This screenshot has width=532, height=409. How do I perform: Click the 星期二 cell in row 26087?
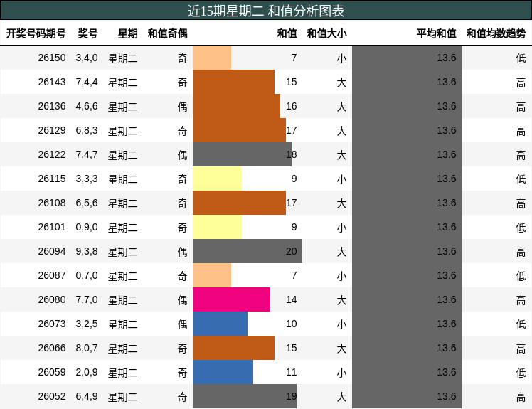[x=123, y=276]
